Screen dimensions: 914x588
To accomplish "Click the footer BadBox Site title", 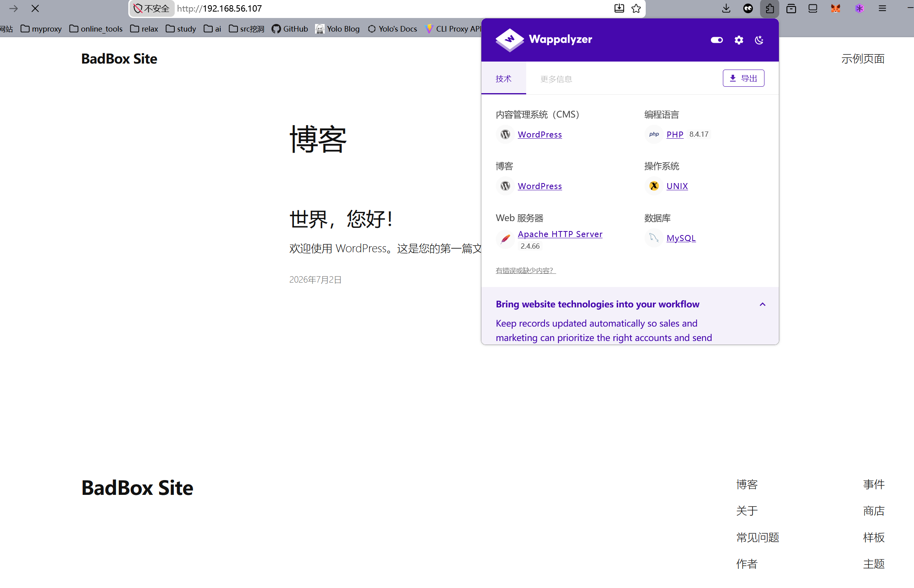I will point(137,488).
